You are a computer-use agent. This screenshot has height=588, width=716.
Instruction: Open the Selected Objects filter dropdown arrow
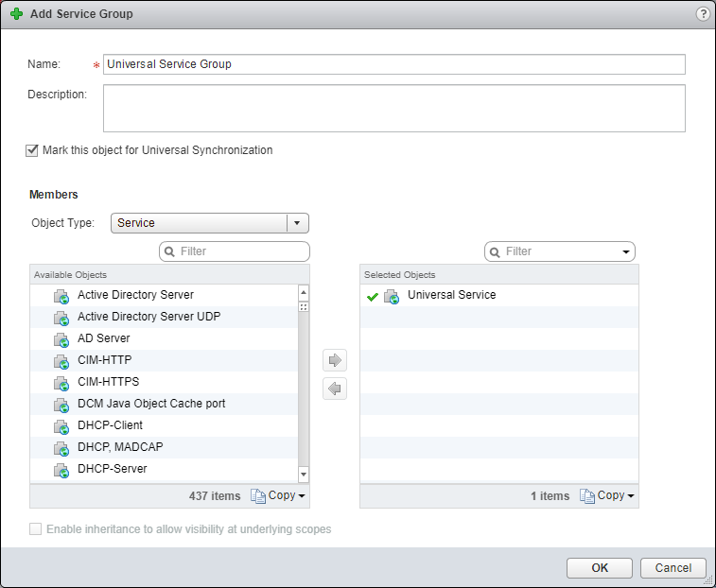click(x=626, y=252)
